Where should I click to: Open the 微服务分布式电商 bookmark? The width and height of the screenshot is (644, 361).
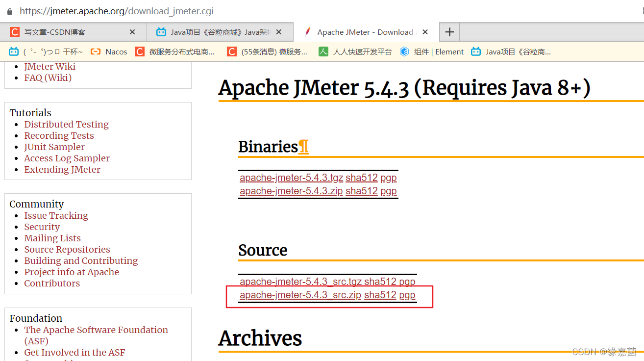175,52
